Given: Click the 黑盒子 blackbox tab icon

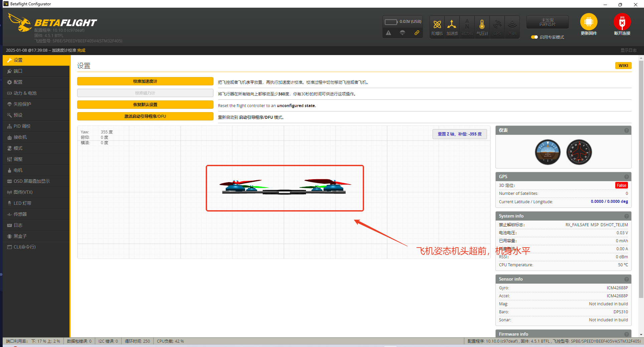Looking at the screenshot, I should [x=9, y=236].
